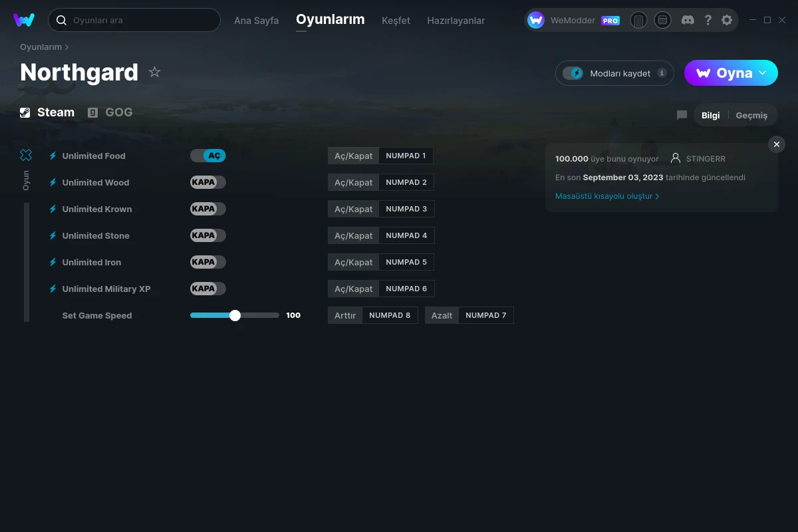
Task: Click the lightning icon next to Unlimited Stone
Action: 53,235
